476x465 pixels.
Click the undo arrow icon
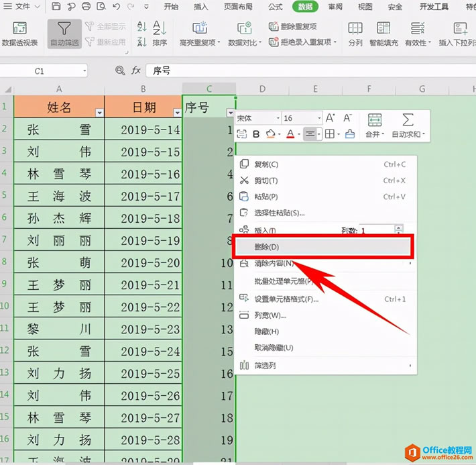pos(116,7)
